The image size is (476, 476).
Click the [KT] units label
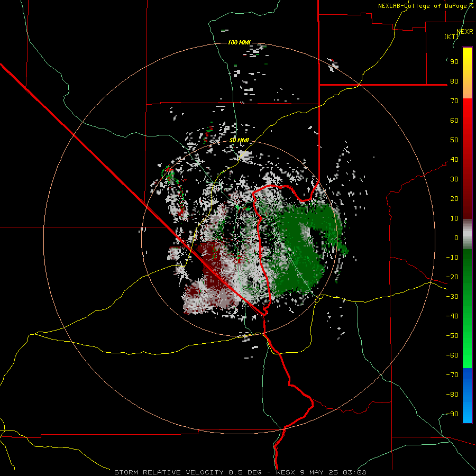point(452,36)
